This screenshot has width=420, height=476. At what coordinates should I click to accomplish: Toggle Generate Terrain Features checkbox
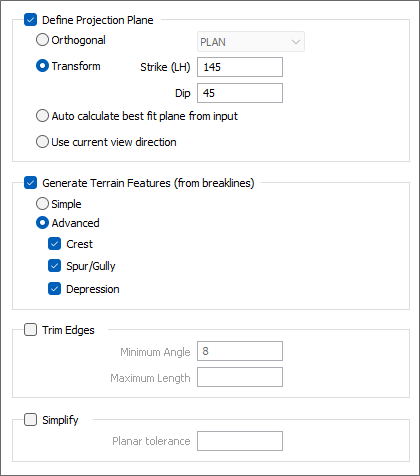(x=30, y=183)
